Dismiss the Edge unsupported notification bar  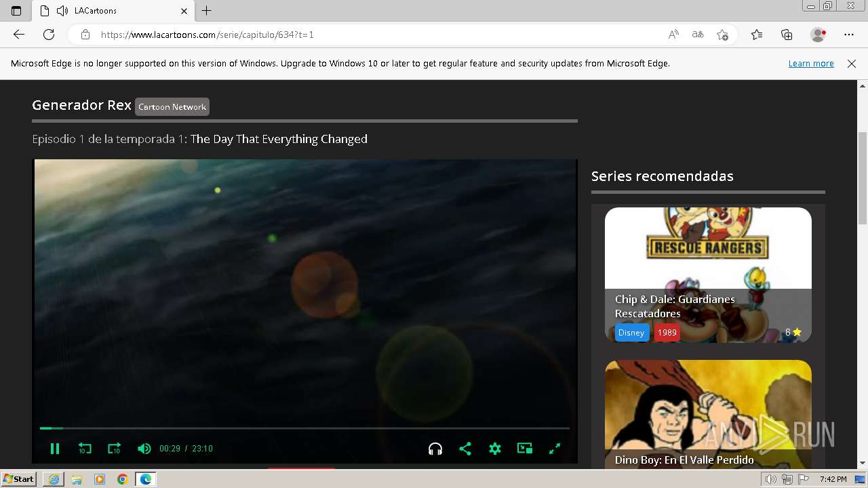click(x=852, y=64)
